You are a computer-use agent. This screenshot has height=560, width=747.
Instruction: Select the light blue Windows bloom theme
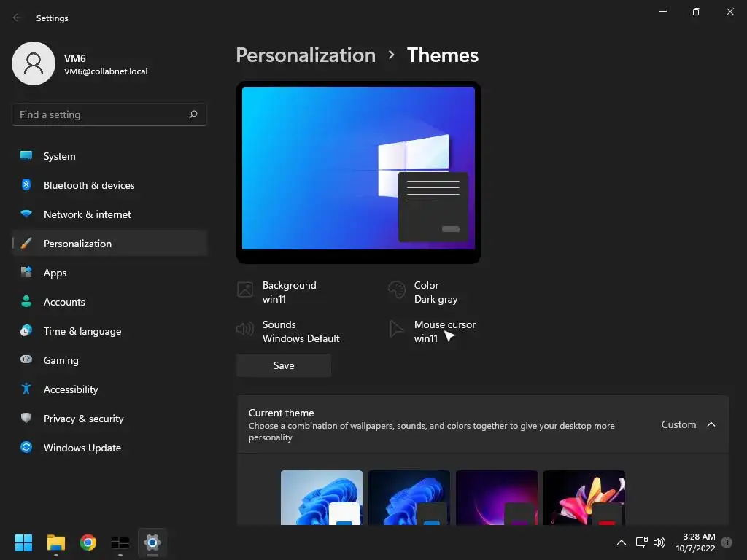(322, 497)
